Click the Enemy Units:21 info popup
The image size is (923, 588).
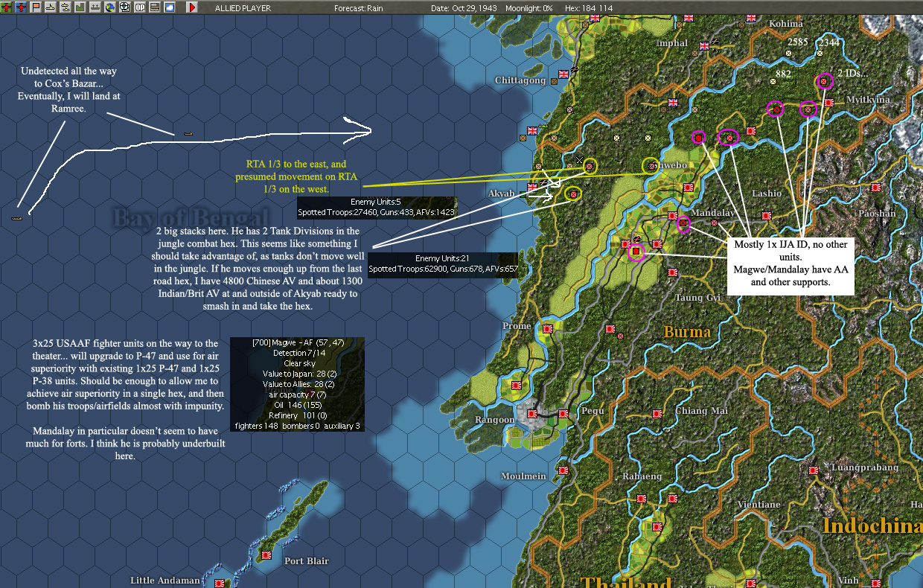pos(444,263)
